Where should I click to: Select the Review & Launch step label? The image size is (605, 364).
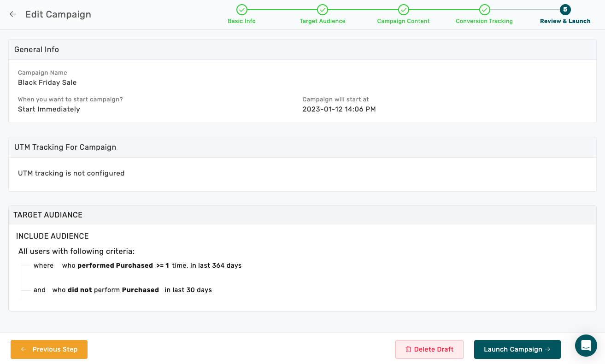(565, 21)
